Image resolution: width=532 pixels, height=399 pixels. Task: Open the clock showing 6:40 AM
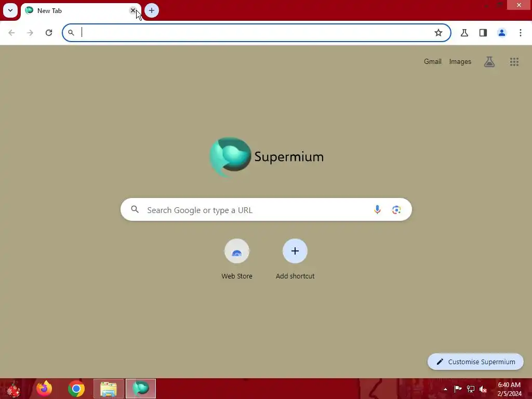tap(509, 389)
